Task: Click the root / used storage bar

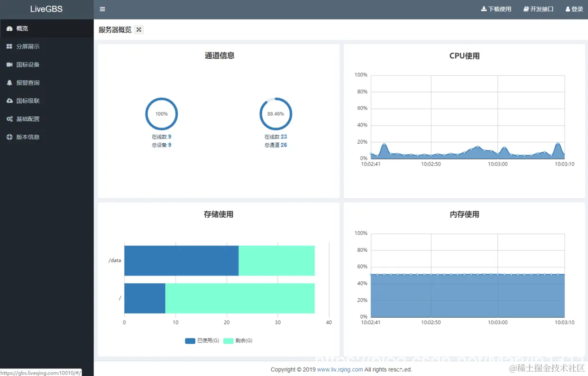Action: pyautogui.click(x=145, y=298)
